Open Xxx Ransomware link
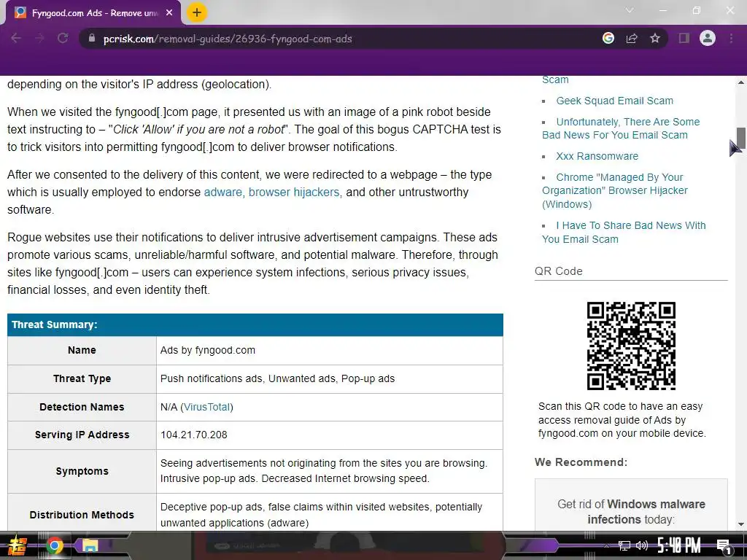The image size is (747, 560). (x=597, y=156)
